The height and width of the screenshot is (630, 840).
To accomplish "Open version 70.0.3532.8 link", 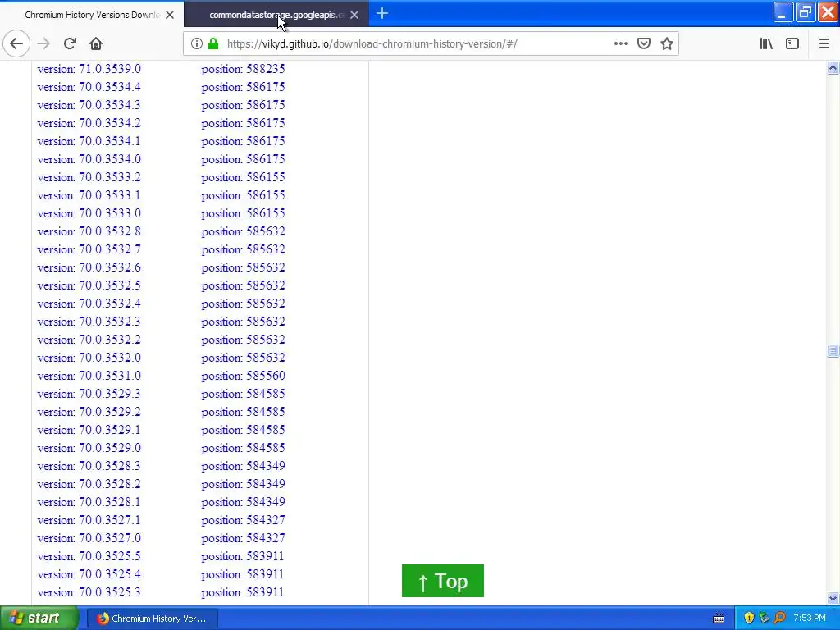I will tap(89, 231).
